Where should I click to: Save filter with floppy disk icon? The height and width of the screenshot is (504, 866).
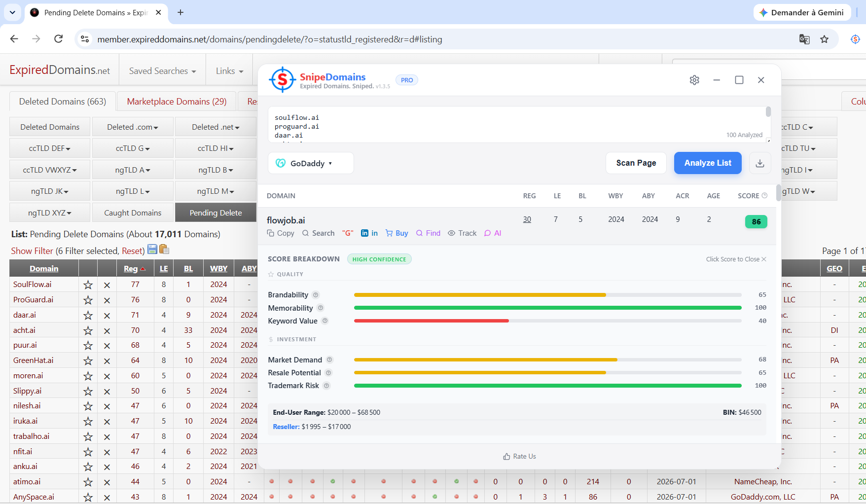(x=152, y=250)
